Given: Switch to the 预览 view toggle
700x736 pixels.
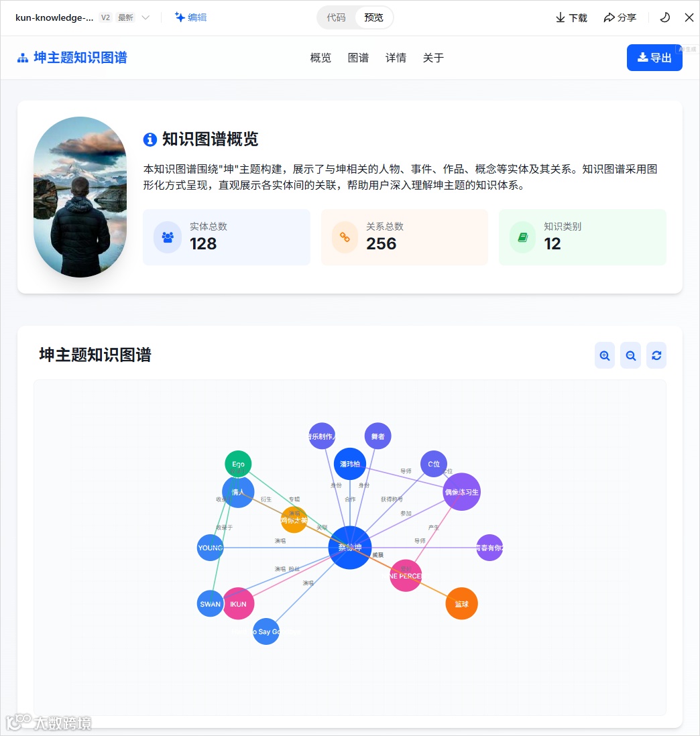Looking at the screenshot, I should point(373,18).
